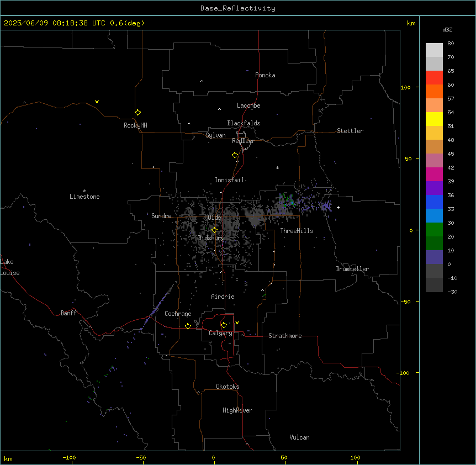Click the Vulcan town label
The height and width of the screenshot is (465, 476).
point(300,437)
